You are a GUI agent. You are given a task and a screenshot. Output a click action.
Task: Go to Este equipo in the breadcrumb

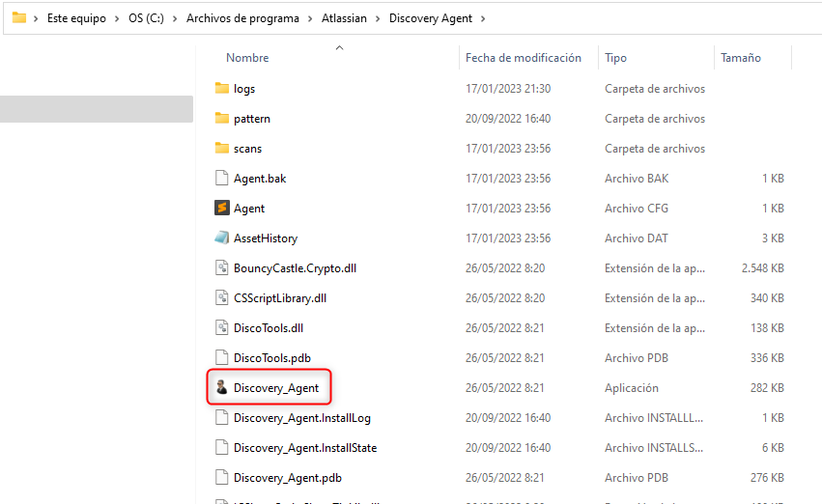pyautogui.click(x=76, y=18)
